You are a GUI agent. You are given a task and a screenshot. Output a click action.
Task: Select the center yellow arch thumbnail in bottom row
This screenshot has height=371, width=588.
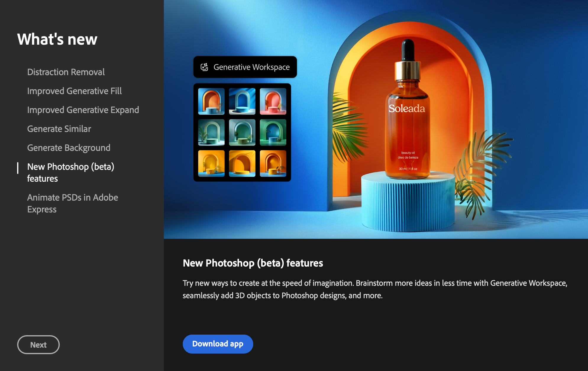click(242, 163)
